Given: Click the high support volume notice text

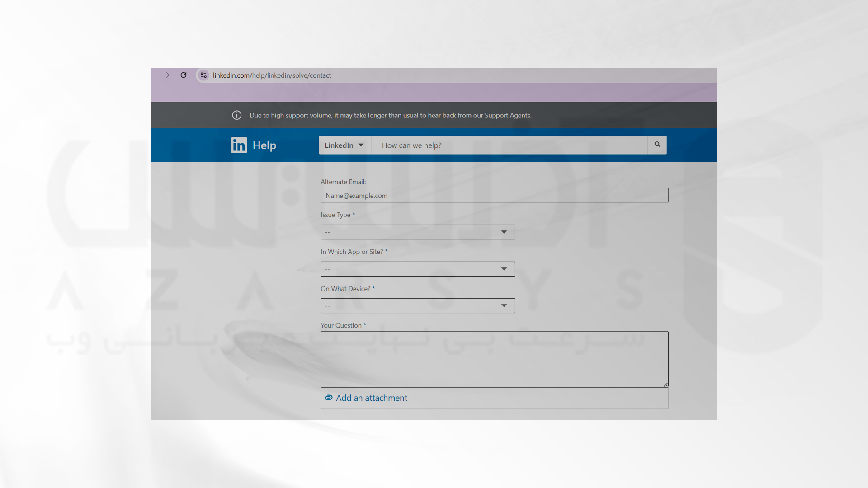Looking at the screenshot, I should [391, 115].
